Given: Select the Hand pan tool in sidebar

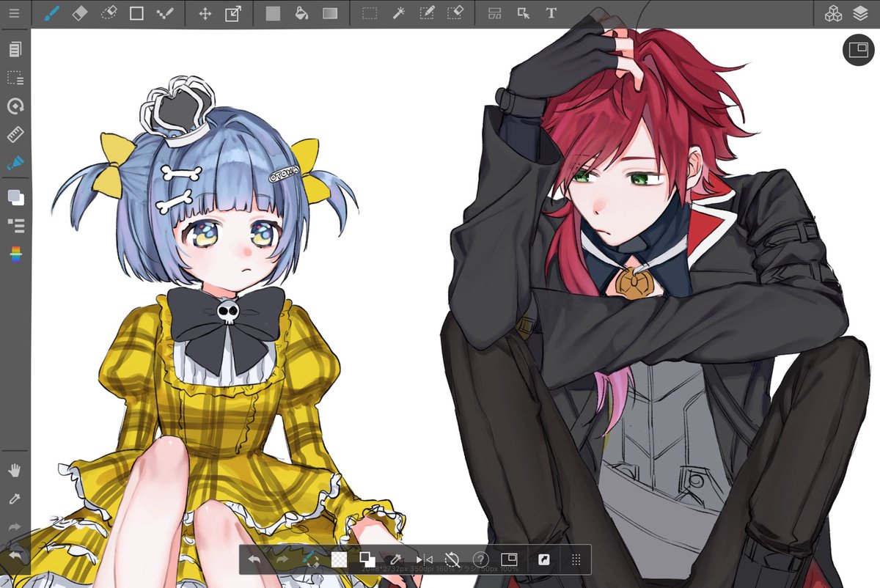Looking at the screenshot, I should (15, 470).
